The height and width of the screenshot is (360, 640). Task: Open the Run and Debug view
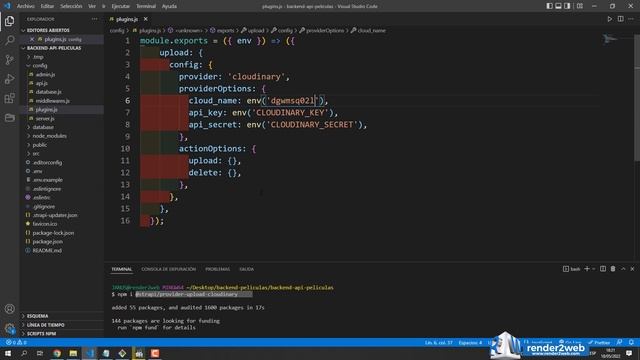(9, 79)
